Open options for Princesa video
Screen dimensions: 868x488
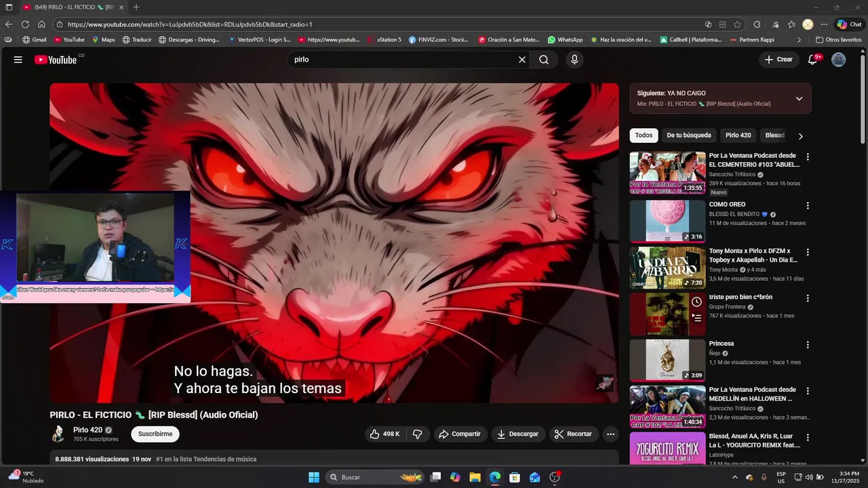(x=807, y=345)
